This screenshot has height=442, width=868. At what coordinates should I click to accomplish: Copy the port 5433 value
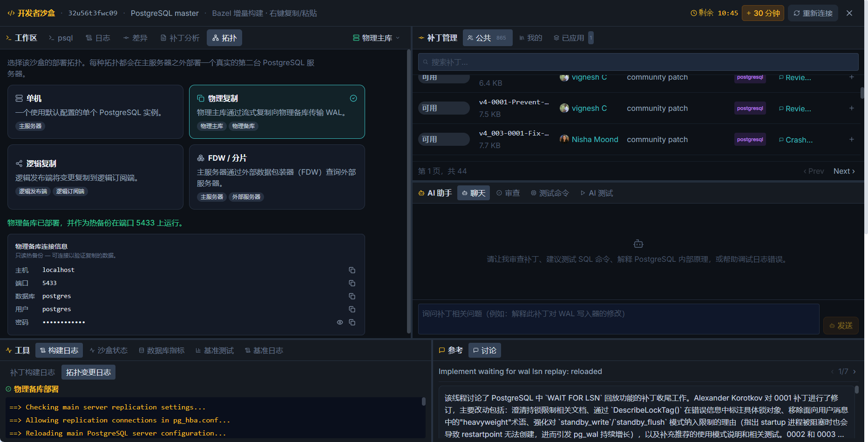352,283
